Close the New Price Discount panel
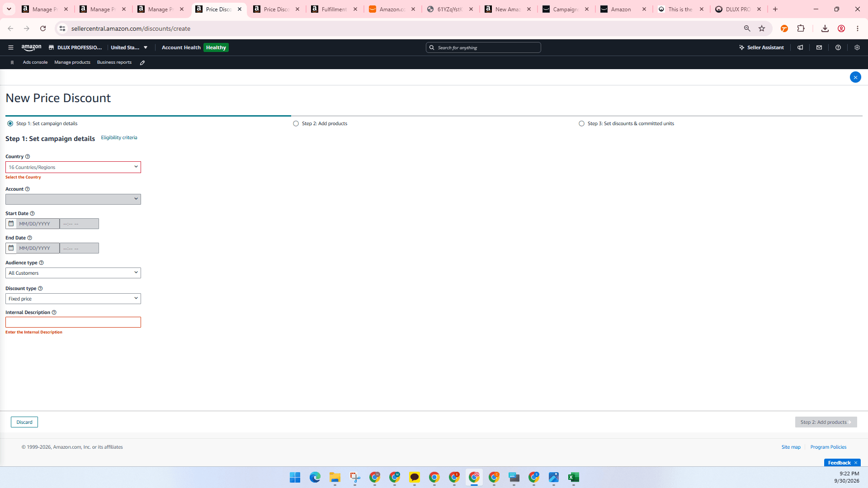Viewport: 868px width, 488px height. click(x=855, y=77)
